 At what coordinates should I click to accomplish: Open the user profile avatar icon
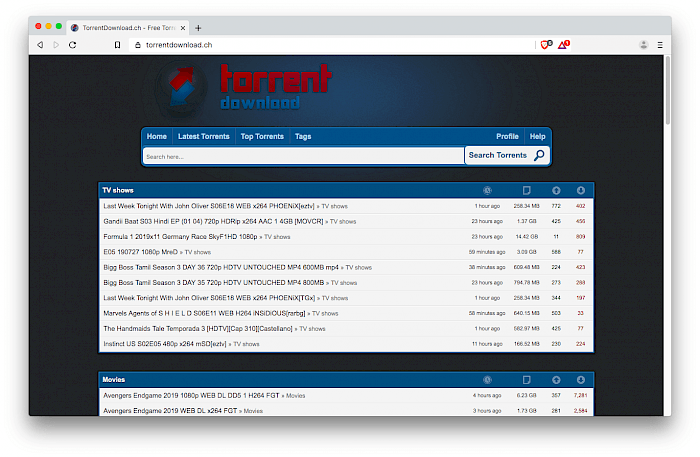point(643,45)
